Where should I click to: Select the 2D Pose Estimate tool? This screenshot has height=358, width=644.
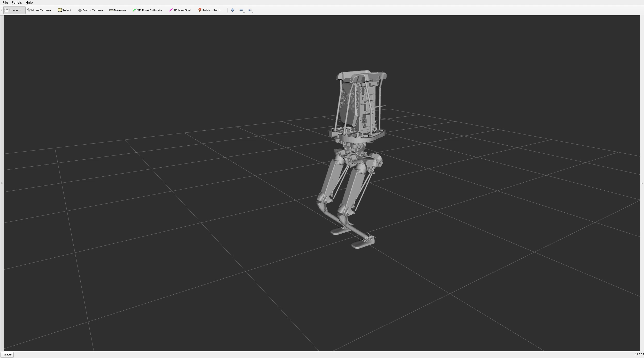(148, 10)
